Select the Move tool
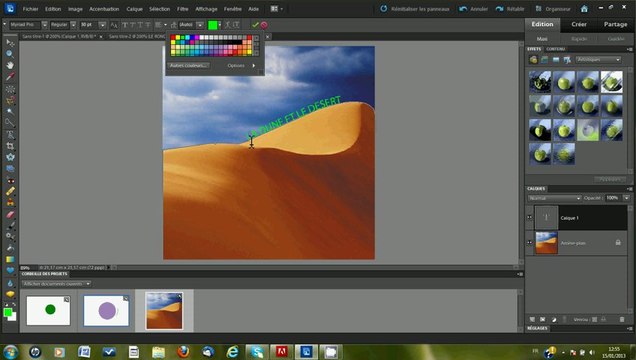This screenshot has width=636, height=360. click(x=10, y=43)
